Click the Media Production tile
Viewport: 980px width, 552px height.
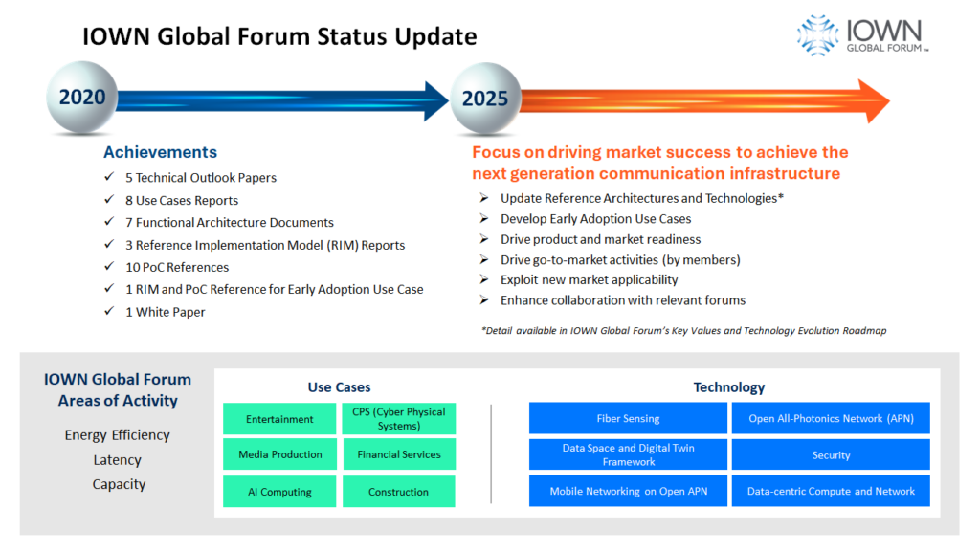278,454
